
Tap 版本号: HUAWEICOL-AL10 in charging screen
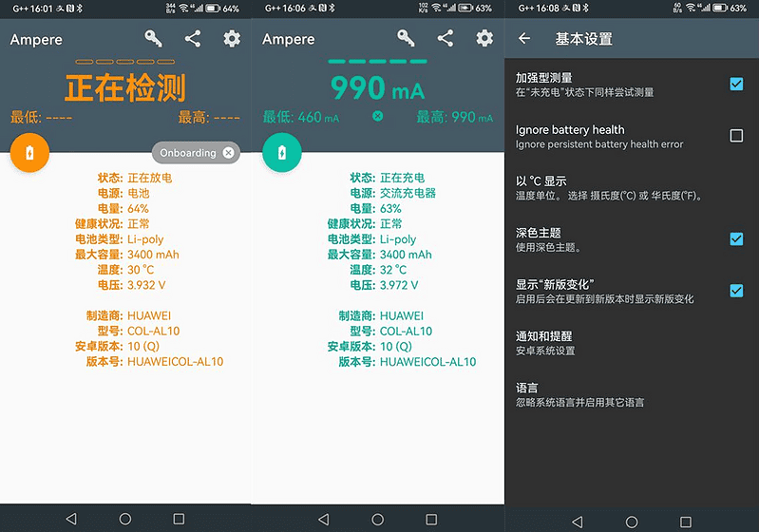tap(408, 362)
